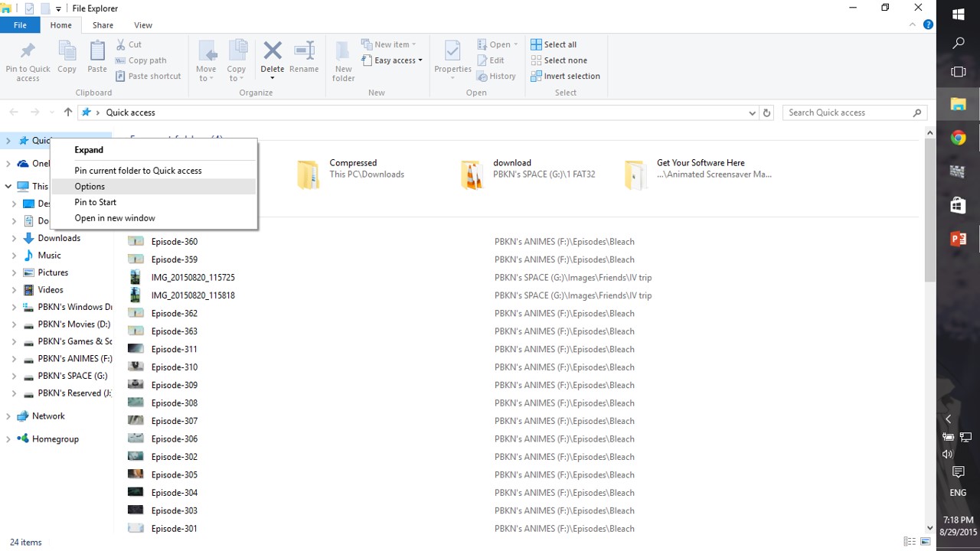The height and width of the screenshot is (551, 980).
Task: Open Google Chrome from the taskbar
Action: point(958,138)
